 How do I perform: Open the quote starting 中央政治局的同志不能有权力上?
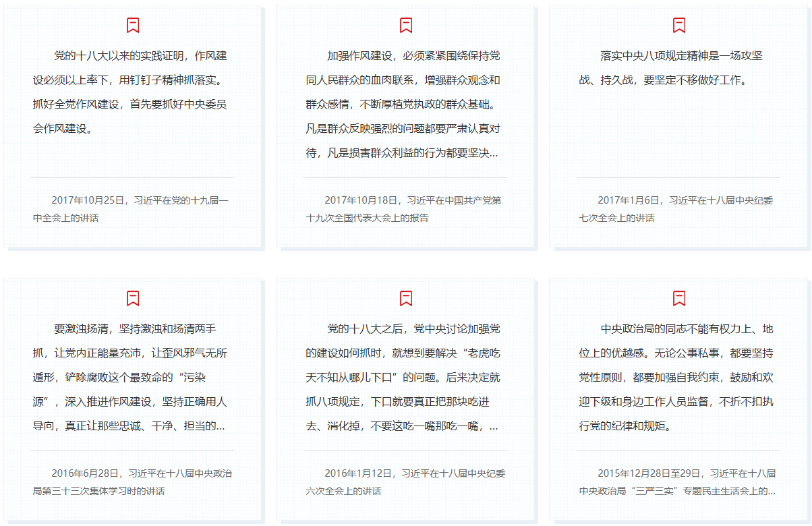678,378
